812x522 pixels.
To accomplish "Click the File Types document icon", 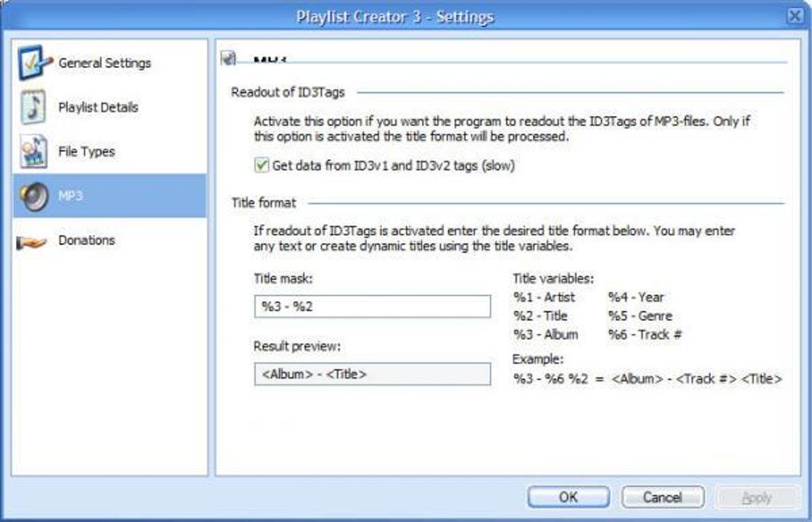I will [33, 151].
